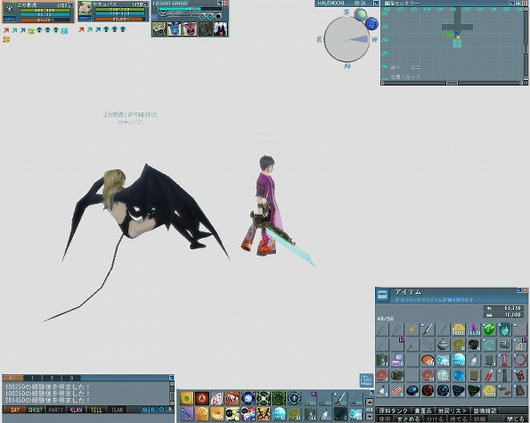Toggle the person icon beside chat modes

[170, 409]
